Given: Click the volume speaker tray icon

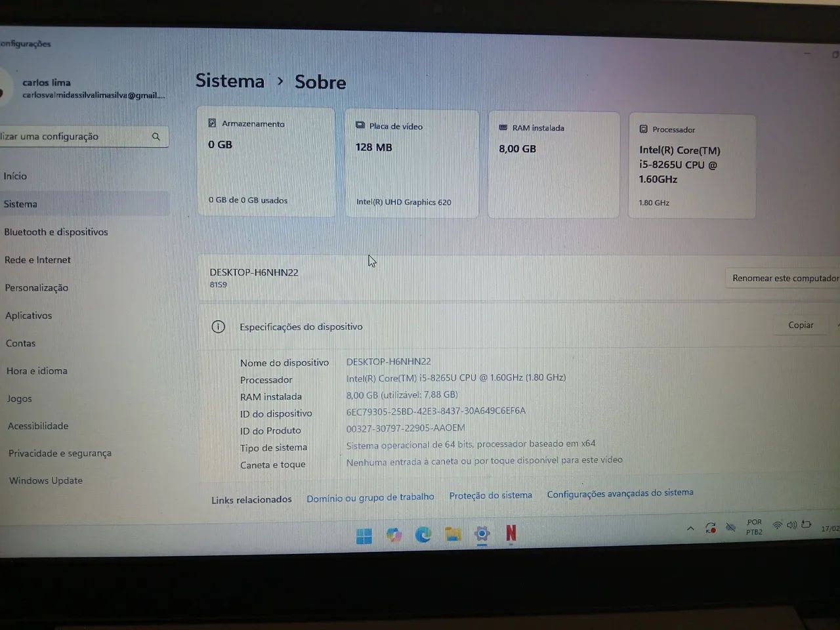Looking at the screenshot, I should point(791,525).
